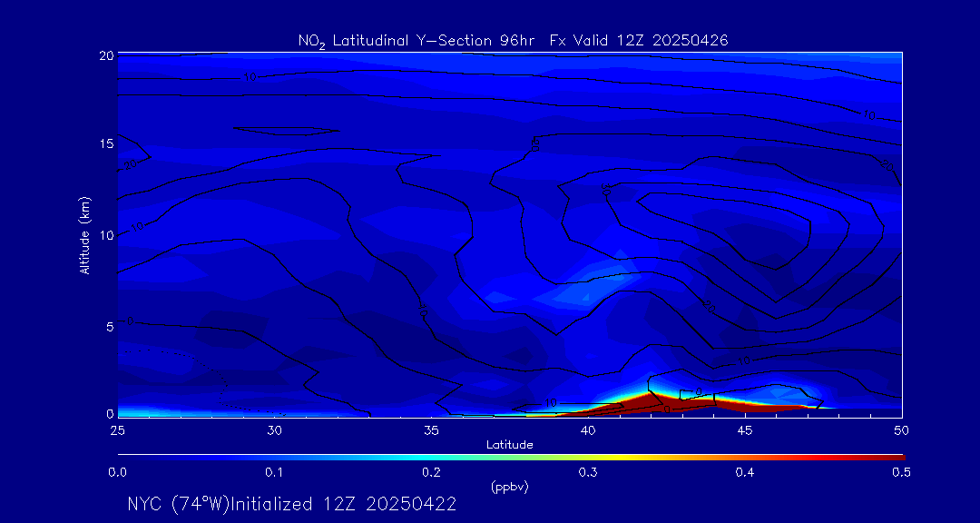Click latitude axis tick label 50
The height and width of the screenshot is (523, 980).
(x=902, y=430)
